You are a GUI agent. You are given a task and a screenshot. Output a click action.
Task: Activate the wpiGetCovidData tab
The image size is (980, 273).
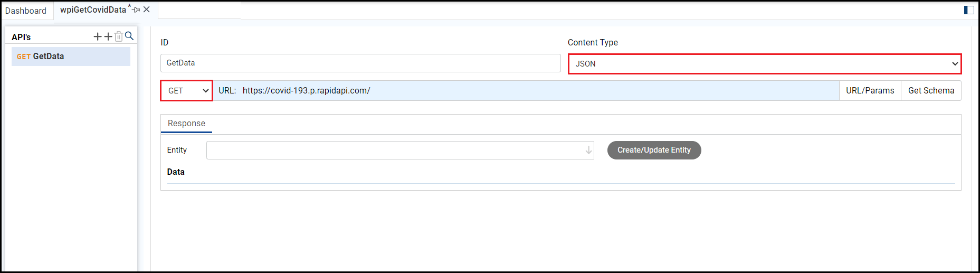point(93,10)
